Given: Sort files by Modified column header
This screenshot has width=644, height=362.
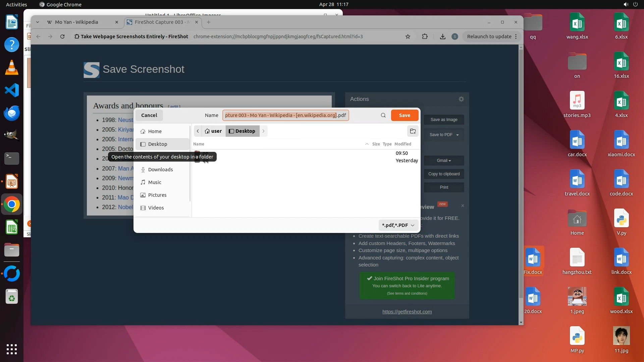Looking at the screenshot, I should click(x=402, y=144).
